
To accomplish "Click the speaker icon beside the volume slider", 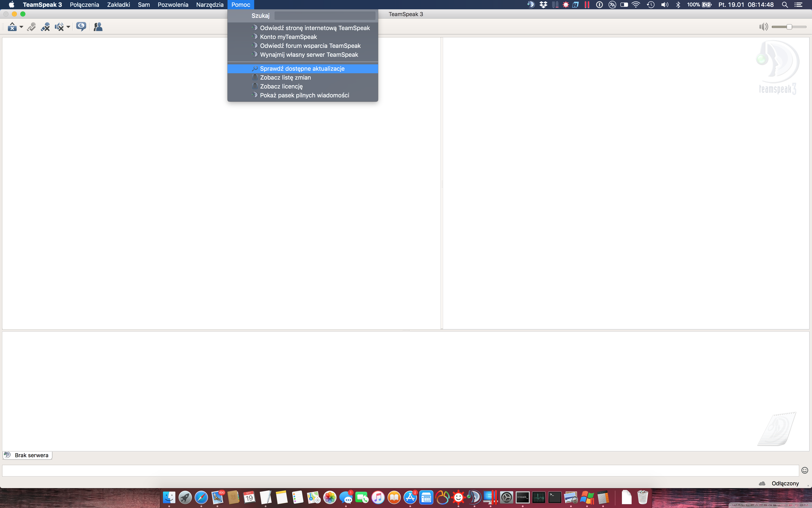I will [x=763, y=27].
